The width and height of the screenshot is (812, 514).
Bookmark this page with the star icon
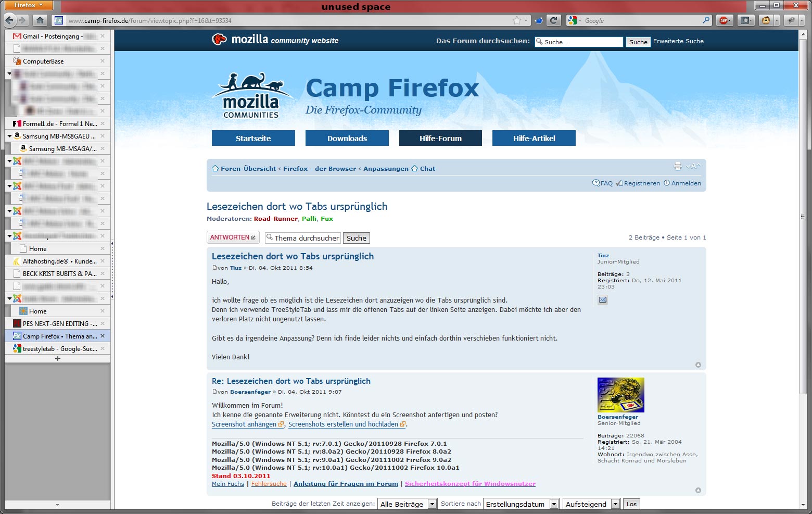(x=516, y=20)
